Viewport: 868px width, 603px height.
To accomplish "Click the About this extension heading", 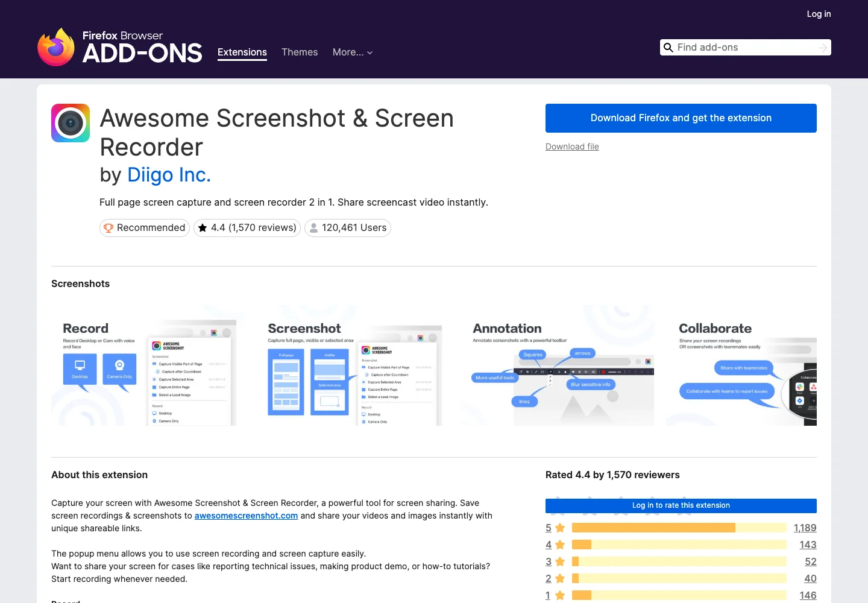I will coord(99,475).
